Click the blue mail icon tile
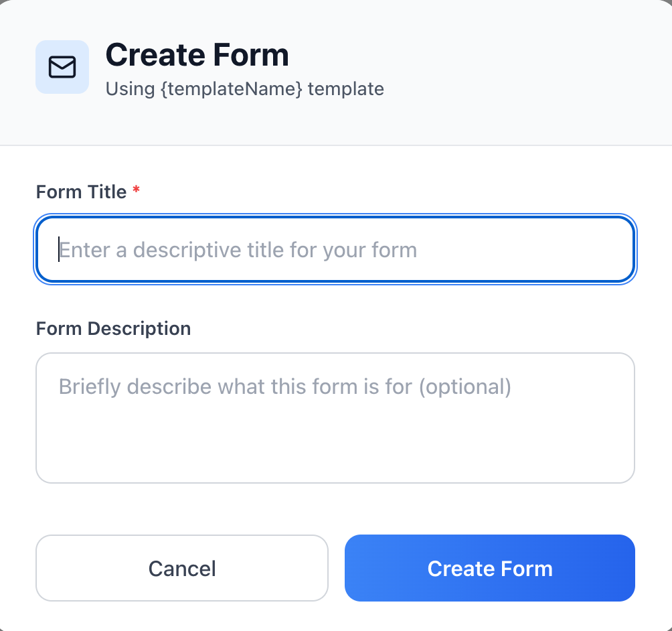This screenshot has height=631, width=672. [62, 67]
